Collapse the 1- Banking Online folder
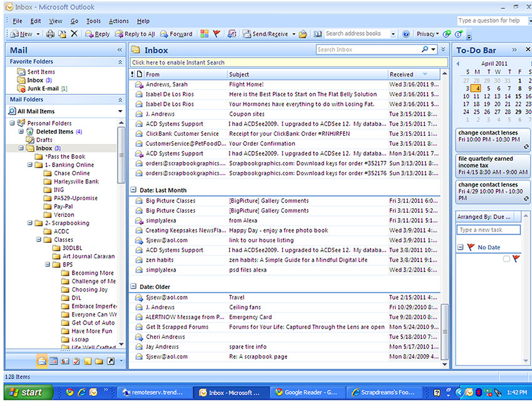This screenshot has height=406, width=532. point(30,165)
